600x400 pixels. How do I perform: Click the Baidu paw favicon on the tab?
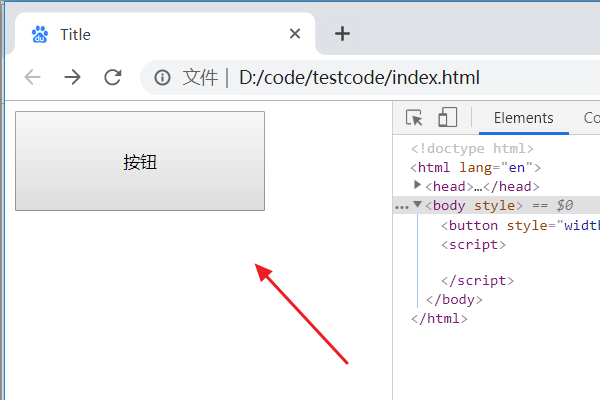coord(40,34)
